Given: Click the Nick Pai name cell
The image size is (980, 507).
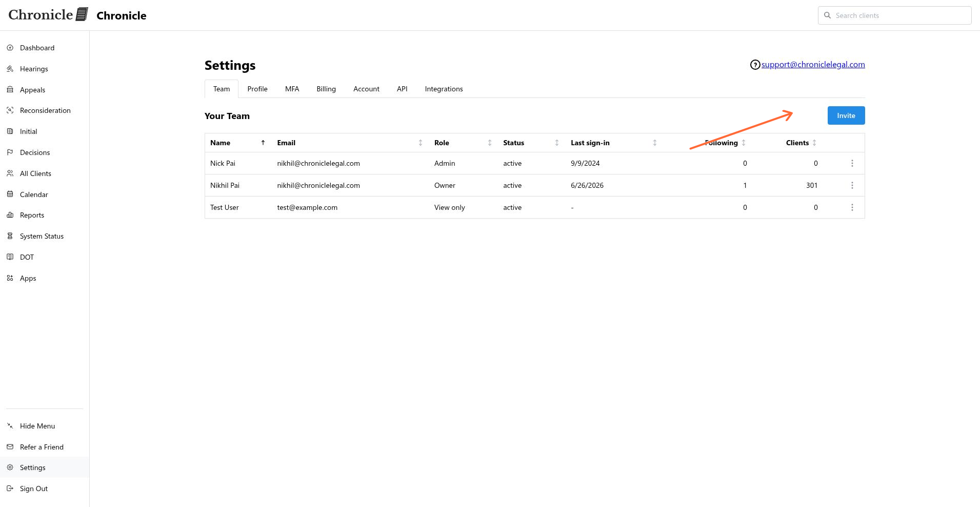Looking at the screenshot, I should pyautogui.click(x=223, y=163).
